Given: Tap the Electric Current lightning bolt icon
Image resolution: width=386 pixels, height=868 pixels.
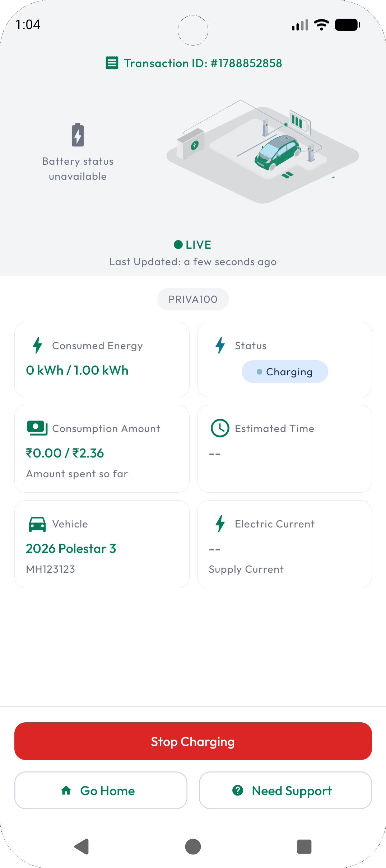Looking at the screenshot, I should [x=220, y=524].
